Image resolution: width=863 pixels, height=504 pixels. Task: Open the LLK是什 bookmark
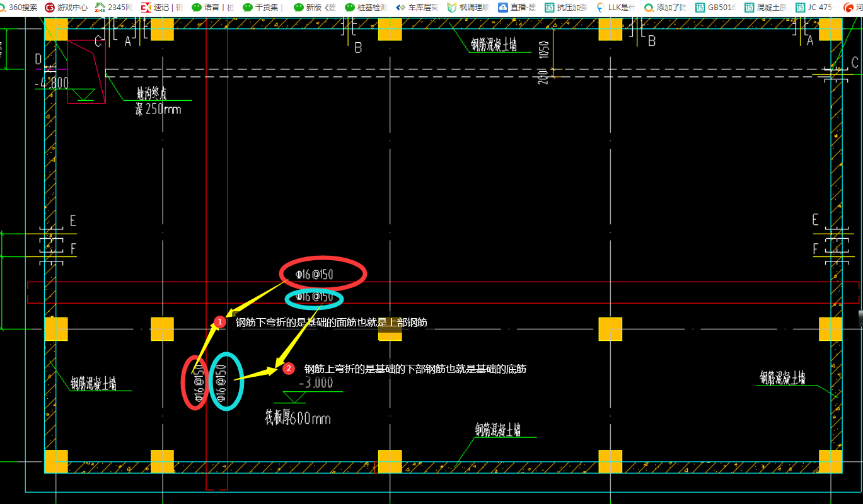(615, 8)
